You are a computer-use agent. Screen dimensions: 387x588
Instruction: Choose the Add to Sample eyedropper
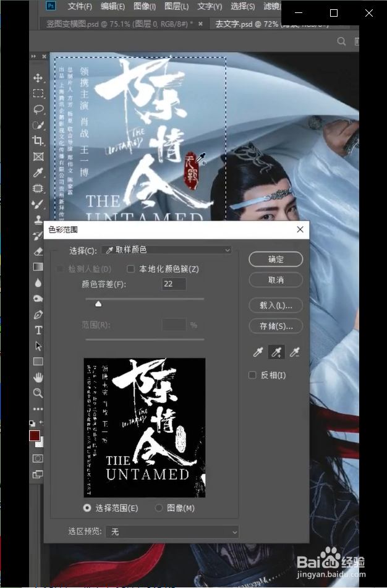[276, 352]
